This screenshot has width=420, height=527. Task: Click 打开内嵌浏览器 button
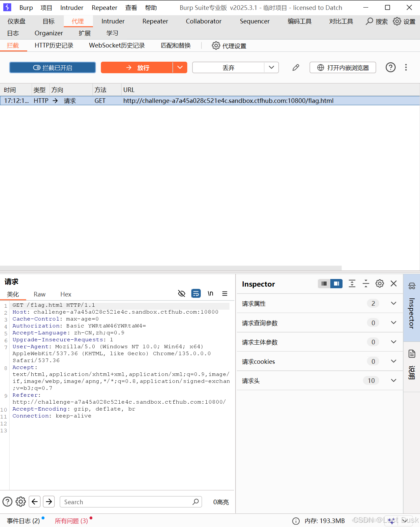pos(343,68)
